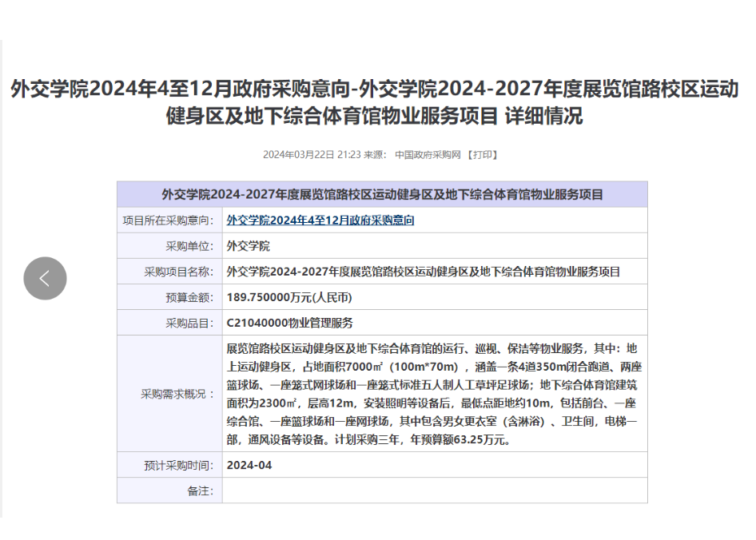Click the 项目所在采购意向 row label
Image resolution: width=756 pixels, height=540 pixels.
point(169,220)
